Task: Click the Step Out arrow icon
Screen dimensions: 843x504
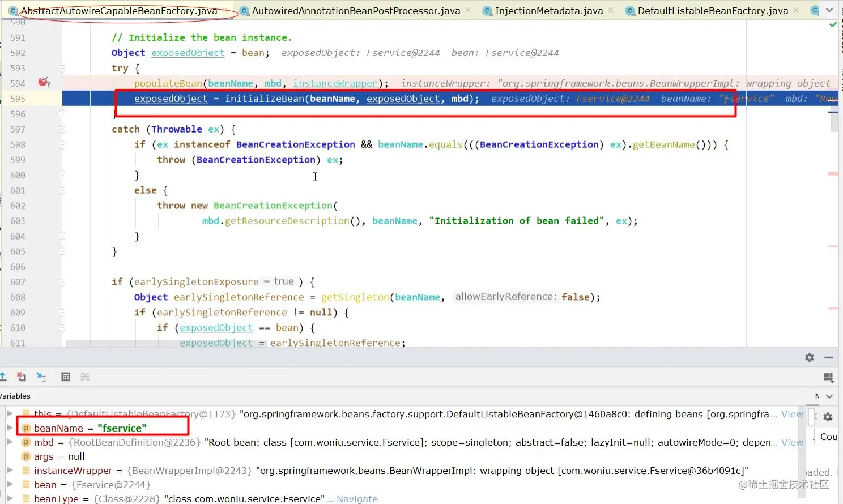Action: pos(3,377)
